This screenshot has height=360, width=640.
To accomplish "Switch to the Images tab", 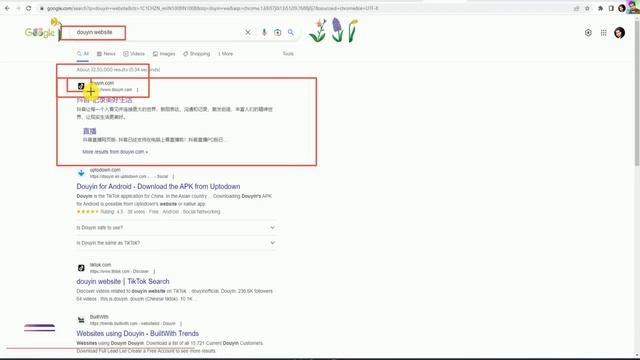I will point(164,54).
